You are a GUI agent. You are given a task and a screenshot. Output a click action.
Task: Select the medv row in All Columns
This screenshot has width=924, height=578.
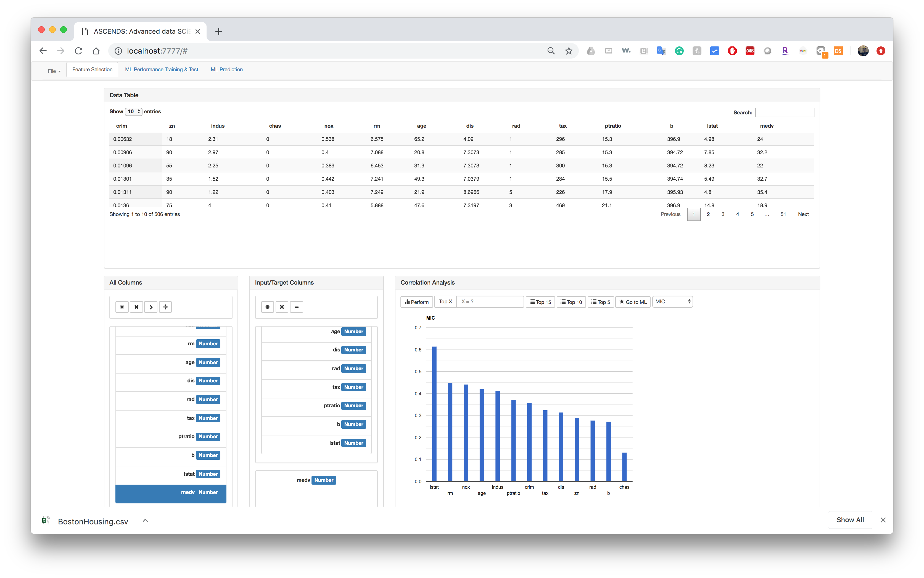pyautogui.click(x=171, y=493)
